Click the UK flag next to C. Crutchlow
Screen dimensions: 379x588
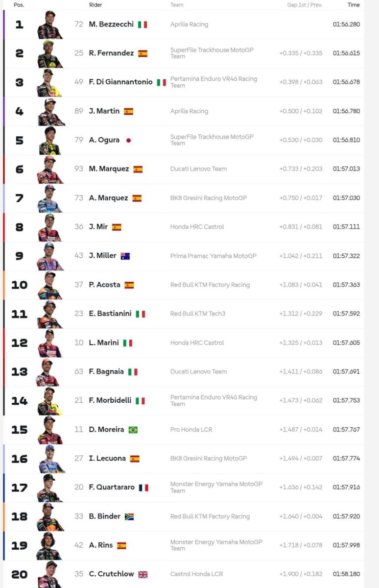pos(142,574)
